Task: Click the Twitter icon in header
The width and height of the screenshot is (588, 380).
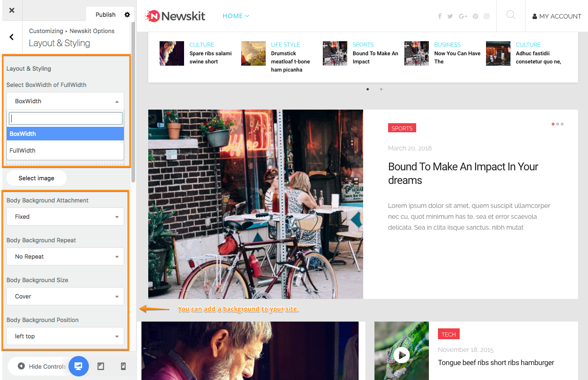Action: pos(450,16)
